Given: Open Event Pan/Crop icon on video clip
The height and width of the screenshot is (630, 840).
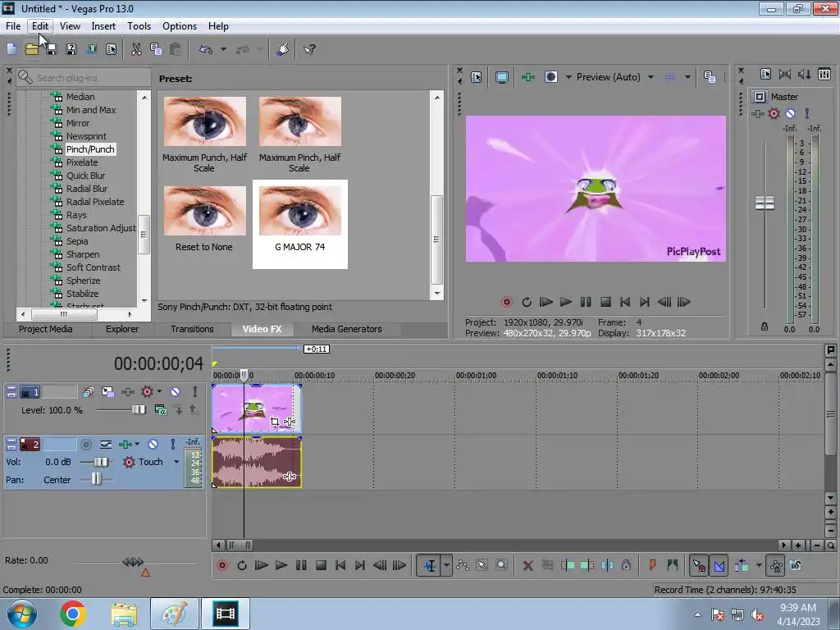Looking at the screenshot, I should pos(275,422).
